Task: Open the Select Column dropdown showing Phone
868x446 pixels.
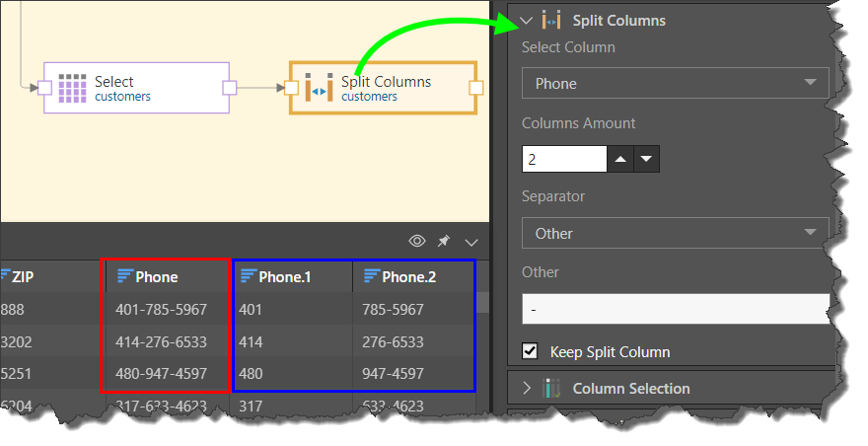Action: [675, 84]
